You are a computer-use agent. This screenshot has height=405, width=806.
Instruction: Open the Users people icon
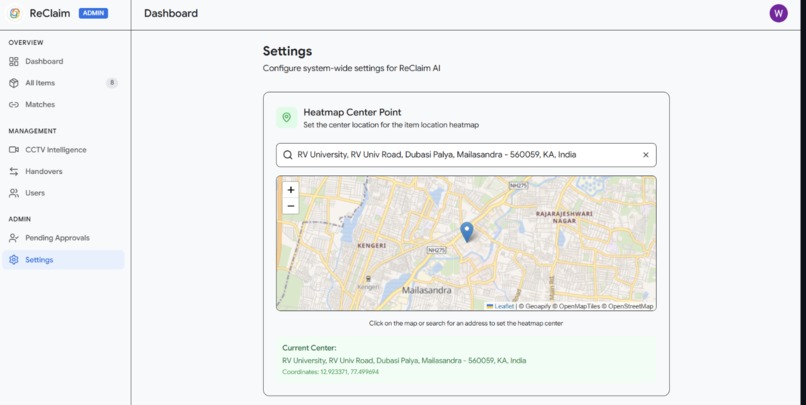pos(14,193)
